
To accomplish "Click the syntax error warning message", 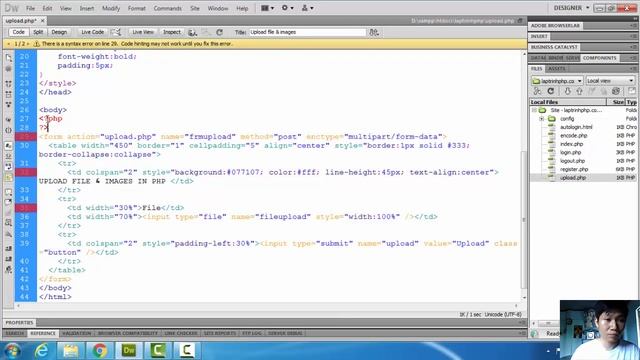I will tap(137, 44).
